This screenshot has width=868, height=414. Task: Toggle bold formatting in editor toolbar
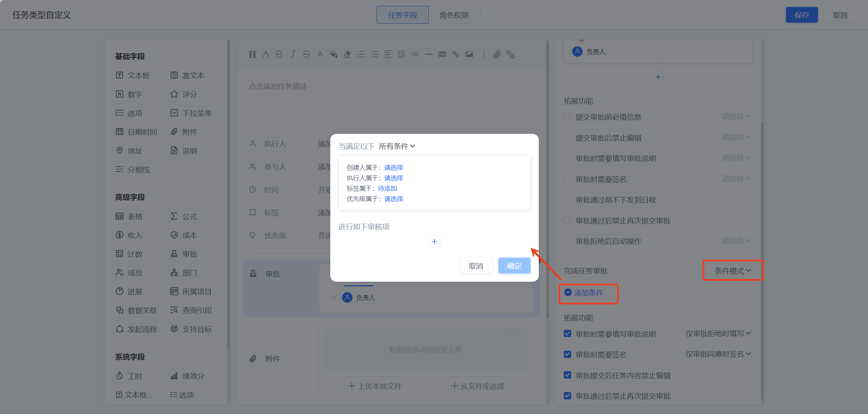click(x=279, y=54)
